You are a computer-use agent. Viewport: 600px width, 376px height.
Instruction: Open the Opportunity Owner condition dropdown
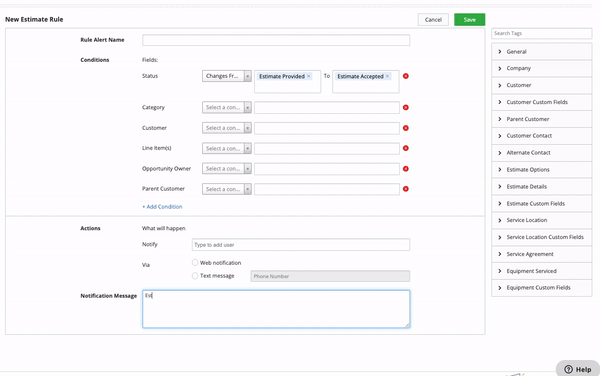click(x=227, y=169)
